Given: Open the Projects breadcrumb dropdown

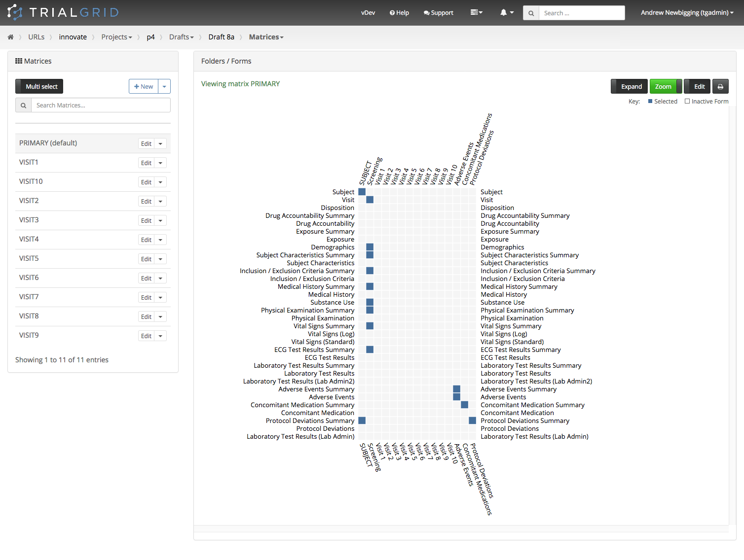Looking at the screenshot, I should 116,37.
